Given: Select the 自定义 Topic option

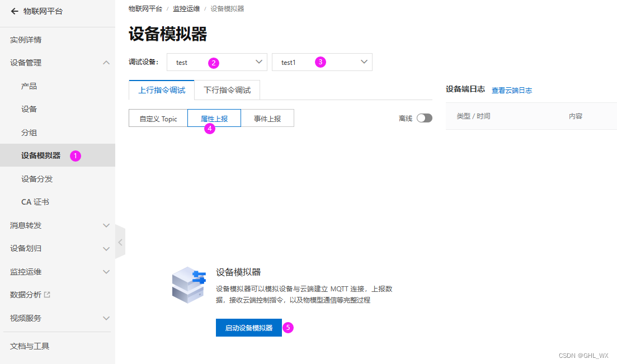Looking at the screenshot, I should pos(158,118).
